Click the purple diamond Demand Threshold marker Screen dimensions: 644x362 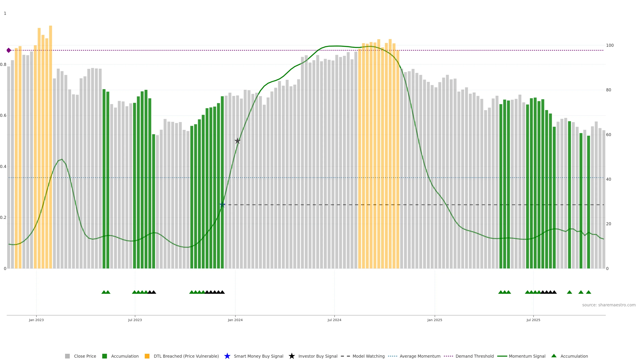click(9, 50)
